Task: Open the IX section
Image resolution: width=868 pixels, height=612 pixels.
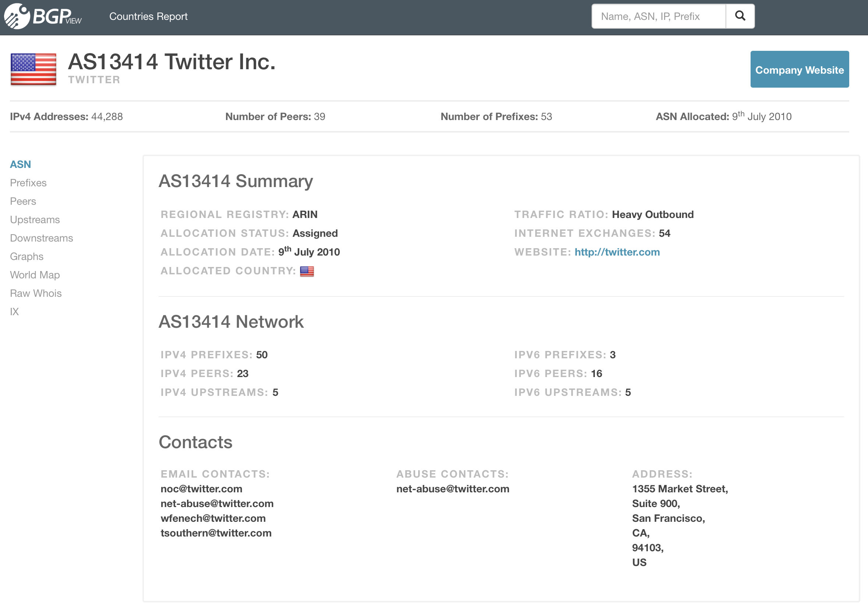Action: point(14,312)
